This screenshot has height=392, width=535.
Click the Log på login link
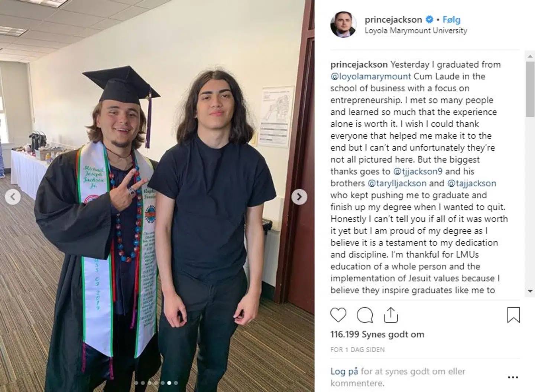(344, 371)
